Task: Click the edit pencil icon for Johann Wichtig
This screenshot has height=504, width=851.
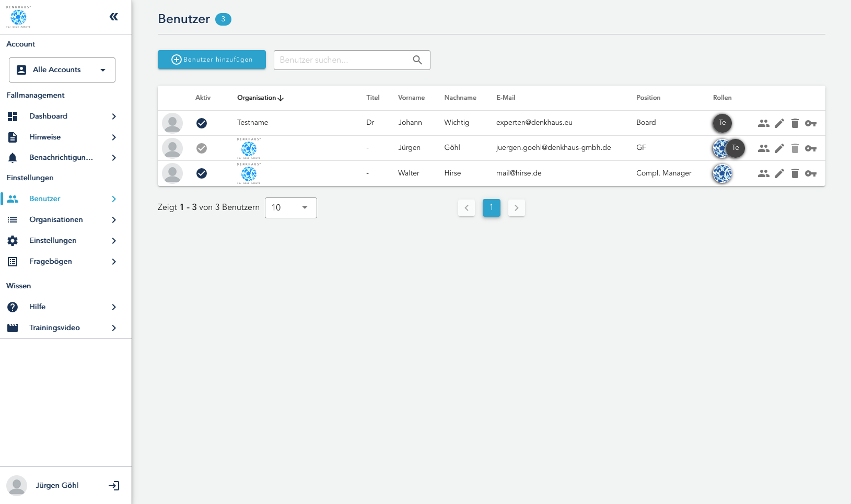Action: (779, 123)
